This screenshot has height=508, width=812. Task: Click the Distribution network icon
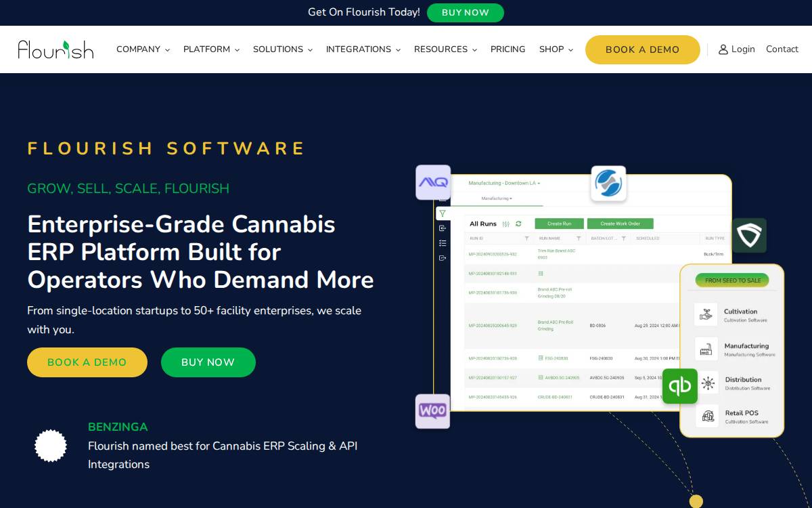tap(708, 383)
